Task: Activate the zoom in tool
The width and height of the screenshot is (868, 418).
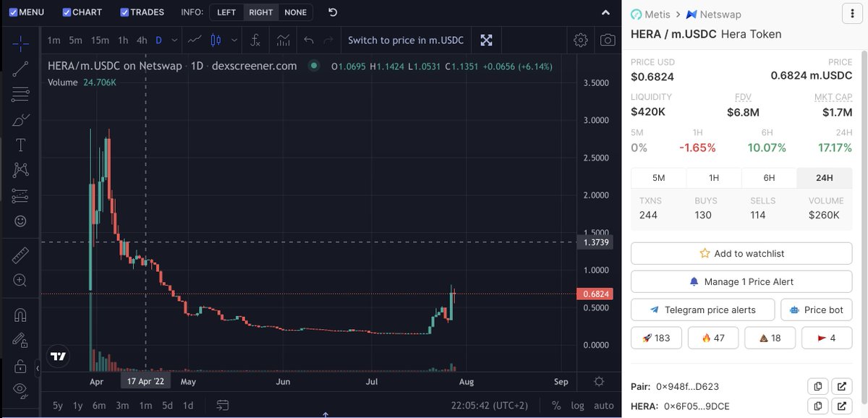Action: [x=20, y=280]
